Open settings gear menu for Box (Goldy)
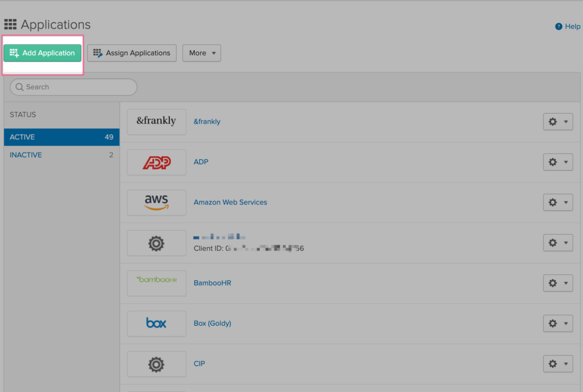 [x=558, y=323]
